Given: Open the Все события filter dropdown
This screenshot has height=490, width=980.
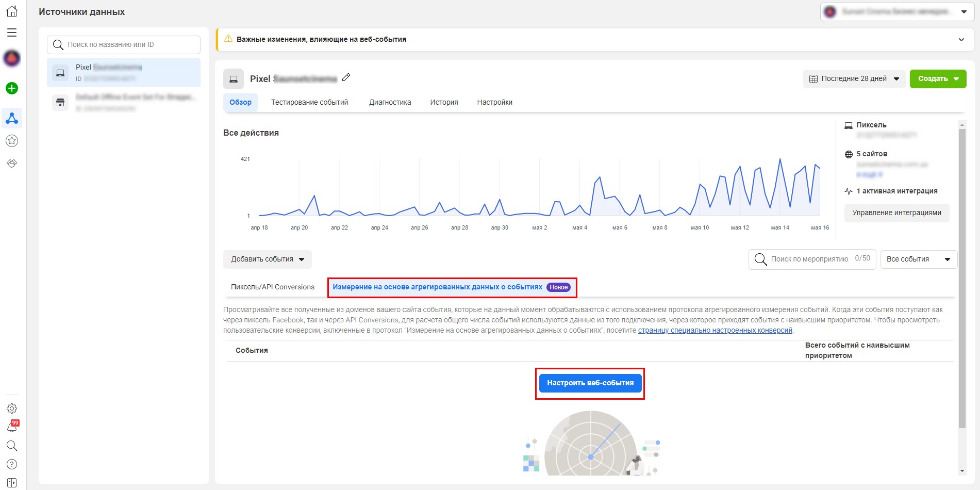Looking at the screenshot, I should 919,259.
